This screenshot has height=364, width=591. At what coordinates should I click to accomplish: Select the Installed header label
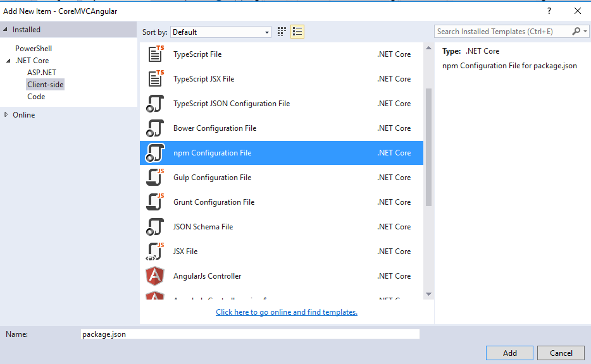pyautogui.click(x=27, y=29)
